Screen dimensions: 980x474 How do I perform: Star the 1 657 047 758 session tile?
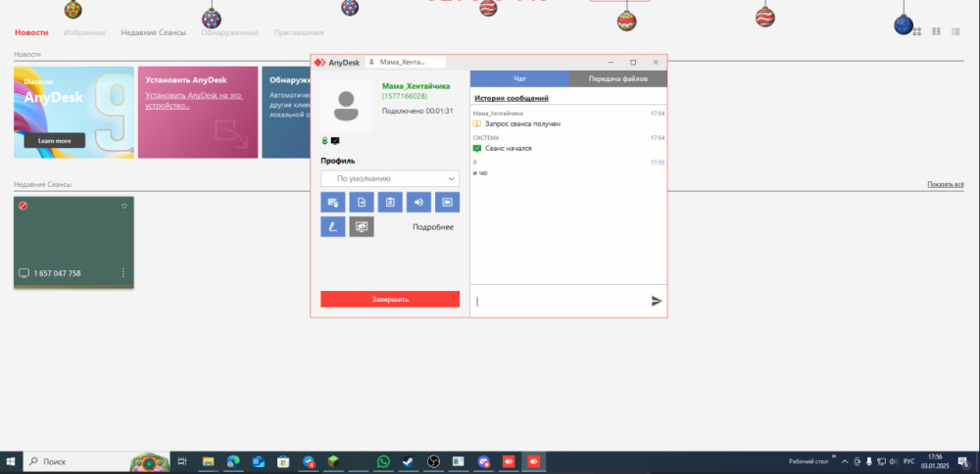tap(123, 206)
